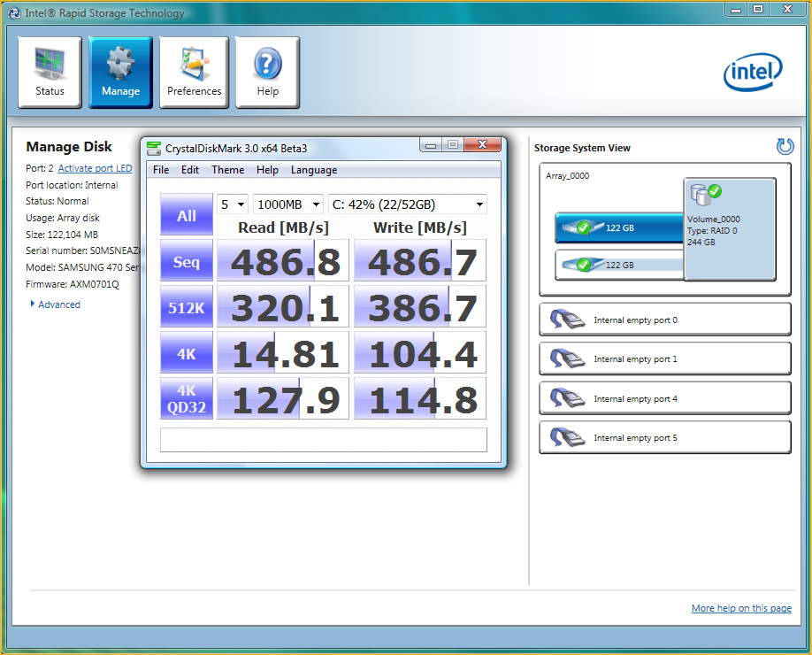Open Preferences in Intel Rapid Storage
The height and width of the screenshot is (655, 812).
click(x=195, y=72)
